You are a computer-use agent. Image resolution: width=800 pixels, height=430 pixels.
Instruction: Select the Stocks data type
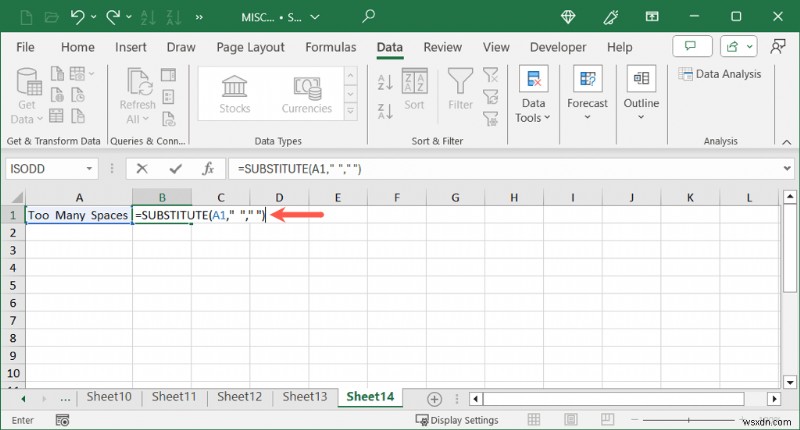pos(235,94)
